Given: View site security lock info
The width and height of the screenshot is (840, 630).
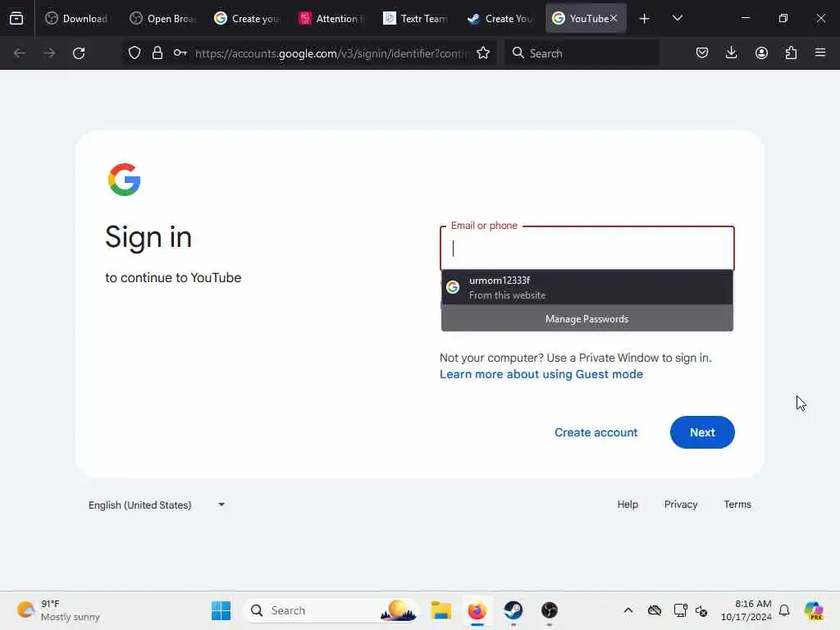Looking at the screenshot, I should [157, 52].
